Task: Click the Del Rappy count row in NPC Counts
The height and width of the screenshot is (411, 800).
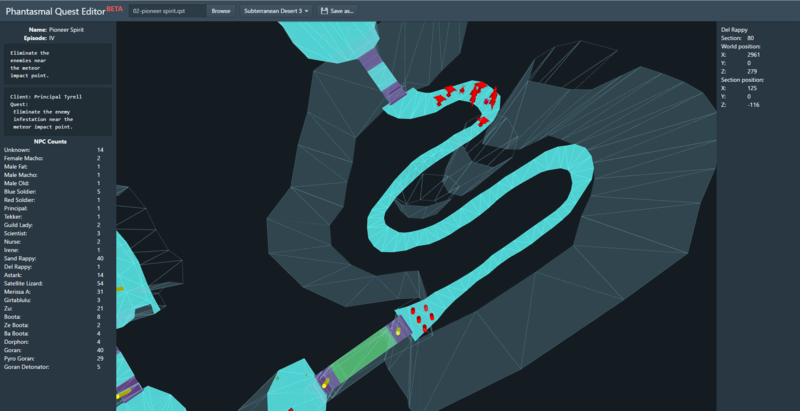Action: (x=54, y=267)
